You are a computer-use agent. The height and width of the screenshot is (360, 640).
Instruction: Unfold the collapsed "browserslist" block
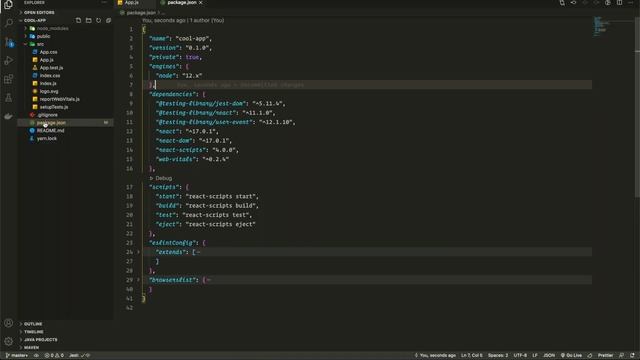138,280
